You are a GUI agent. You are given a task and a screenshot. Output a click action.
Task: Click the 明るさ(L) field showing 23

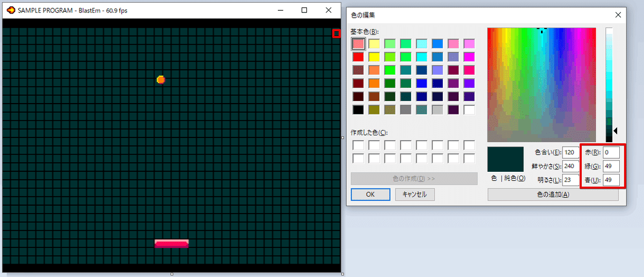point(571,180)
